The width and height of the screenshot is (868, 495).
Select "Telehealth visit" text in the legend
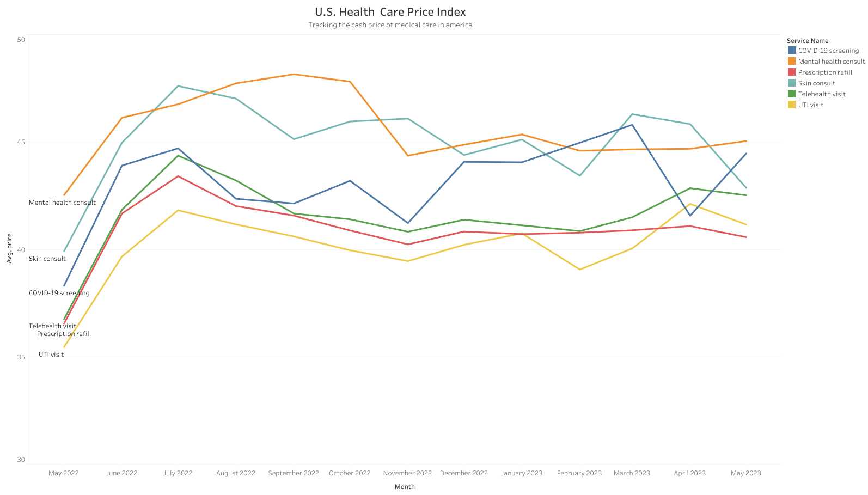click(822, 94)
